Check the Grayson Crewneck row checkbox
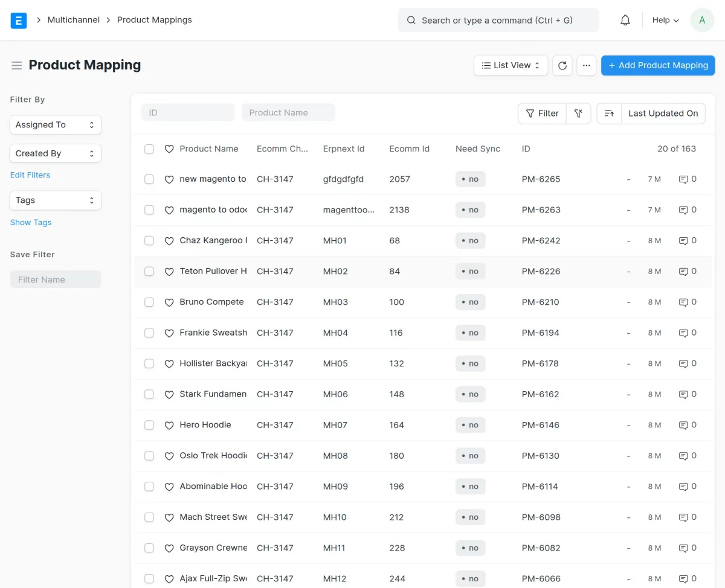The image size is (725, 588). coord(149,548)
